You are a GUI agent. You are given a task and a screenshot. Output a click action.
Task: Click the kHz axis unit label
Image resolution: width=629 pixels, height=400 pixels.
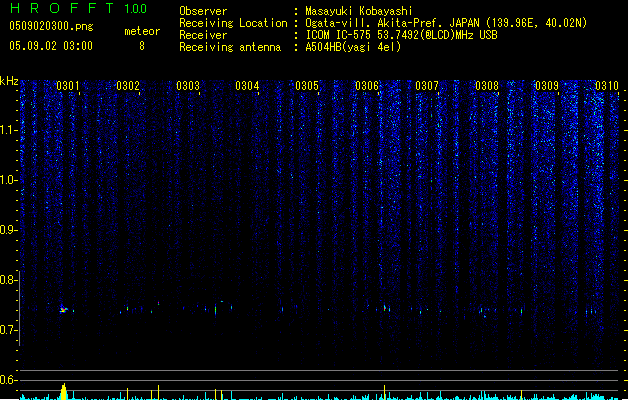[9, 81]
